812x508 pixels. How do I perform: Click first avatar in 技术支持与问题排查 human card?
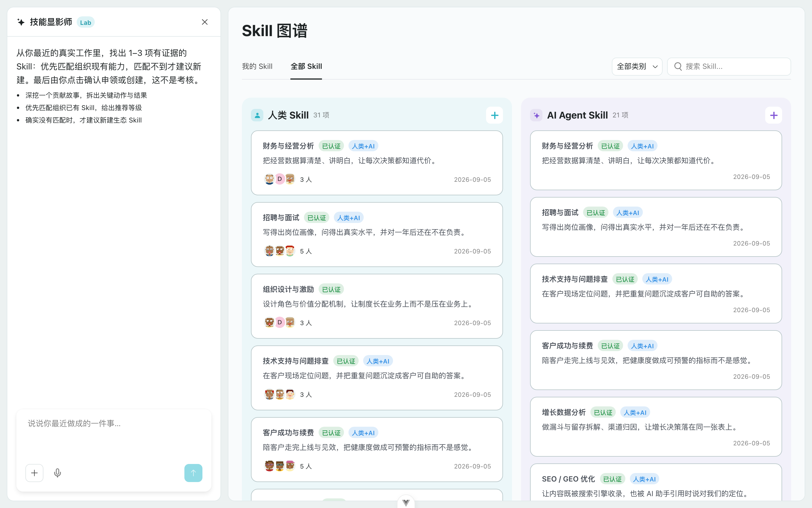pyautogui.click(x=270, y=394)
